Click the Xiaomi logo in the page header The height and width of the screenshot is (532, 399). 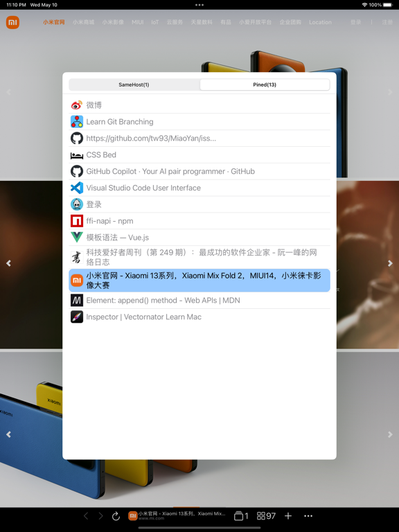point(12,22)
